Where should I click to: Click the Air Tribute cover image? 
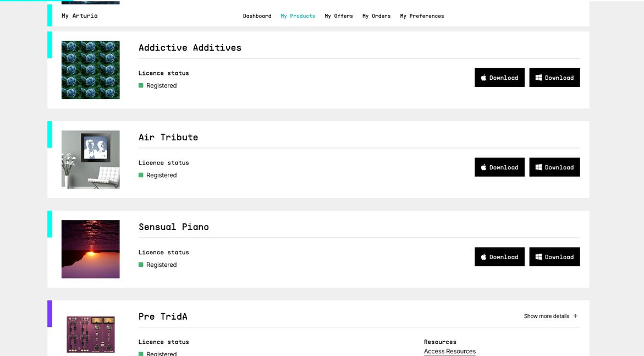(x=90, y=160)
